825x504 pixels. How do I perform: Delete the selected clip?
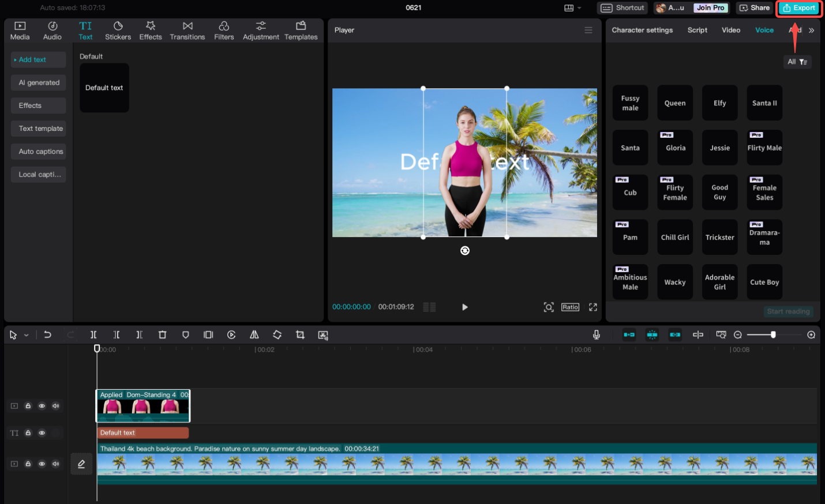click(x=162, y=334)
